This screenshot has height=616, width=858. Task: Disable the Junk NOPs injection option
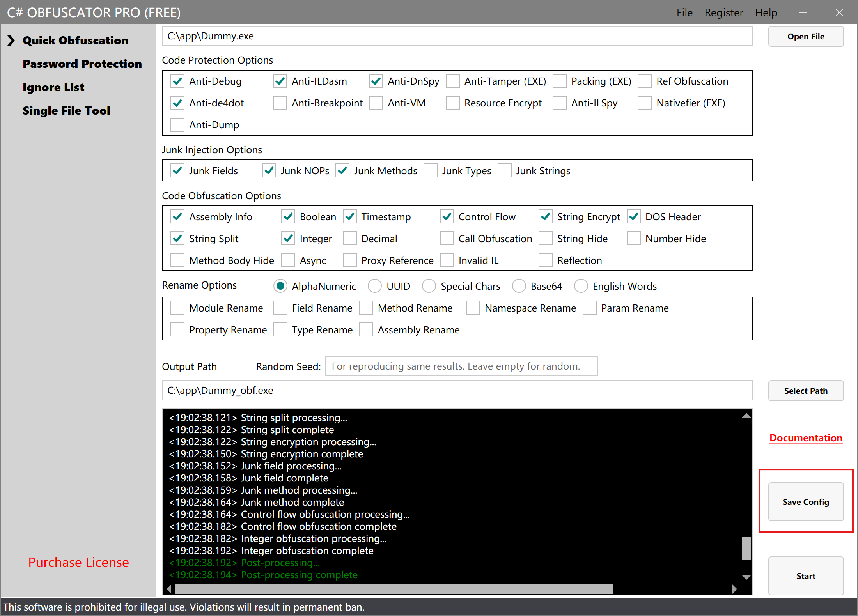[269, 170]
